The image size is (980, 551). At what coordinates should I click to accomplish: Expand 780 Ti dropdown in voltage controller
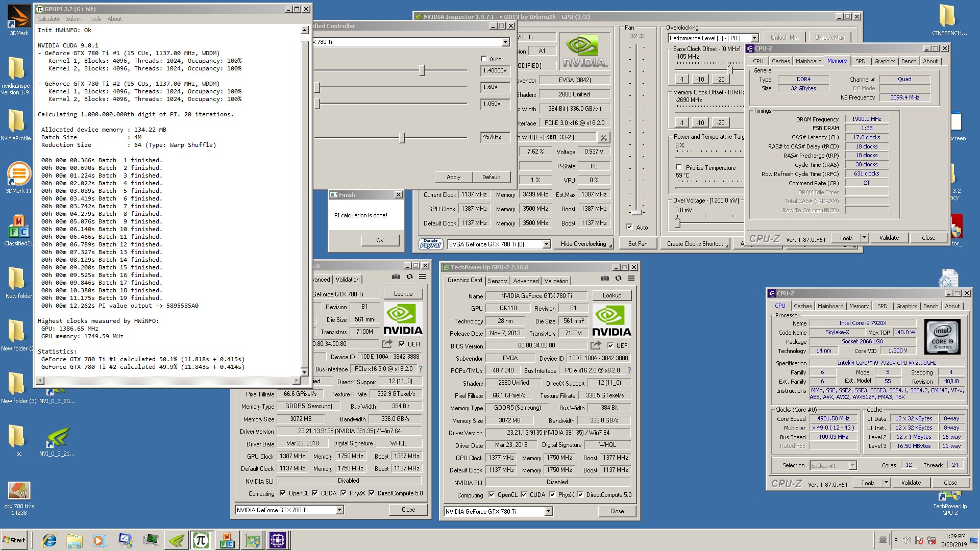pos(505,42)
